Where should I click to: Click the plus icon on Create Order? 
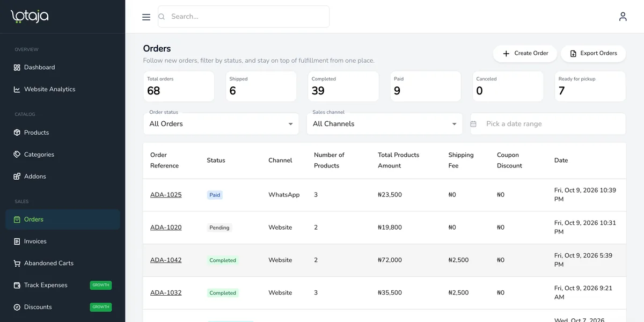coord(506,54)
